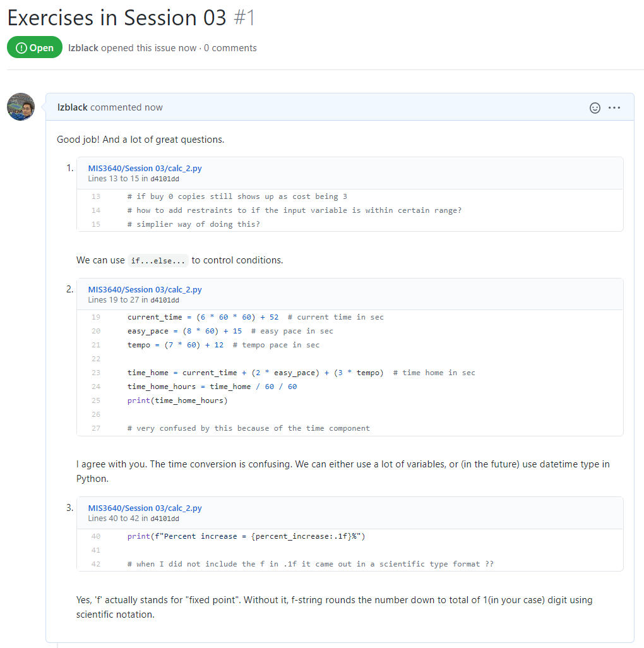This screenshot has width=644, height=648.
Task: Click the green Open issue status badge
Action: click(x=35, y=47)
